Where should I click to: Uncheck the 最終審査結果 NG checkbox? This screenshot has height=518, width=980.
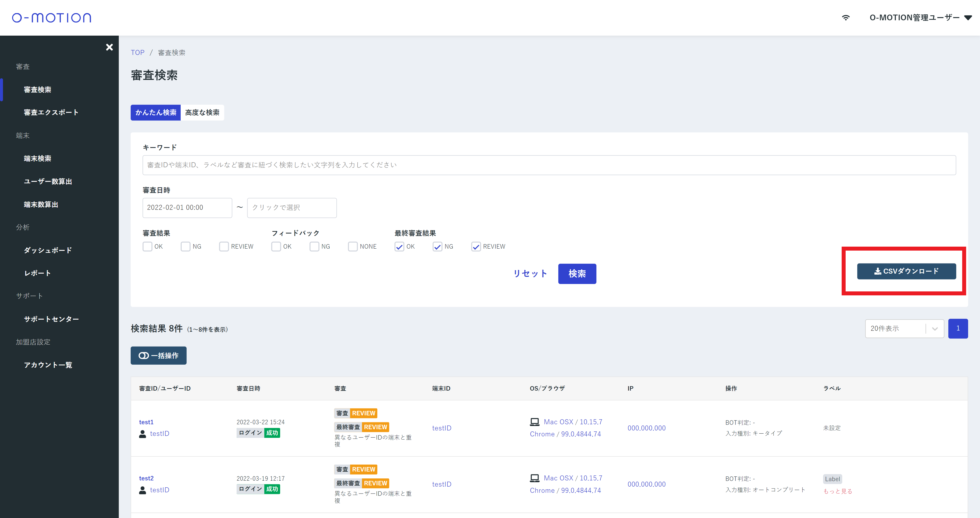tap(438, 246)
